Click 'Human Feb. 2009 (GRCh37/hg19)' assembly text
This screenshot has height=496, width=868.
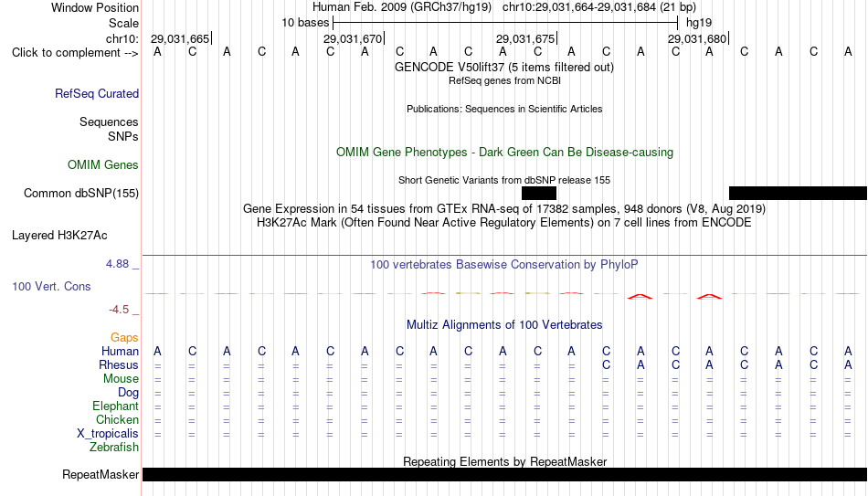point(402,7)
